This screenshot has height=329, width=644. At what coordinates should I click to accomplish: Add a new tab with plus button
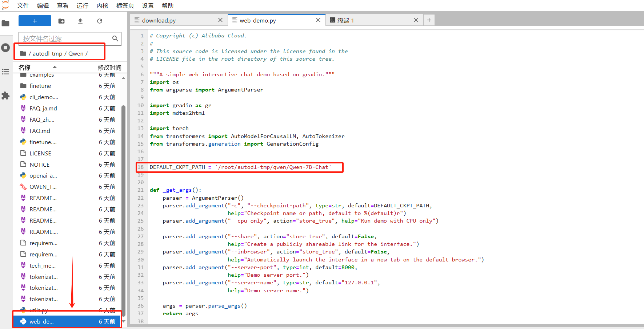pos(429,20)
